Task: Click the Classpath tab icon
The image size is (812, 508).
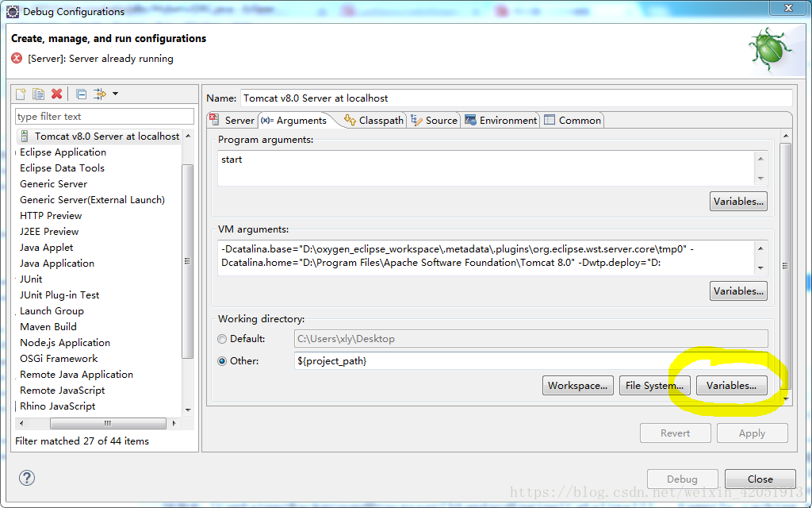Action: click(x=350, y=121)
